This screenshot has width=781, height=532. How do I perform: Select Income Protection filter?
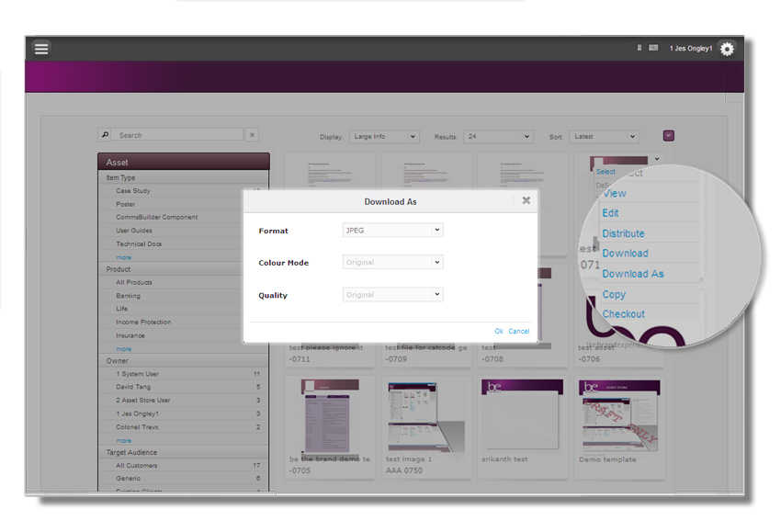point(143,323)
